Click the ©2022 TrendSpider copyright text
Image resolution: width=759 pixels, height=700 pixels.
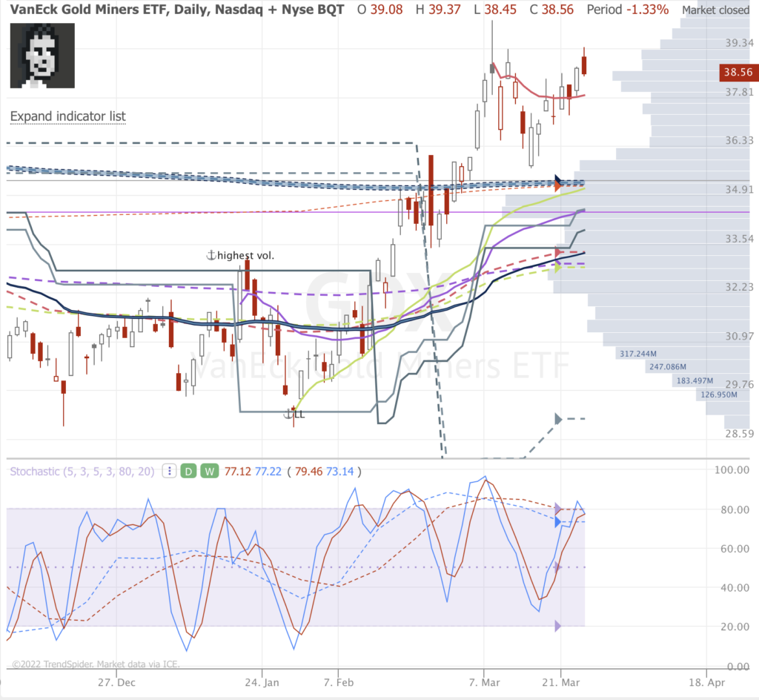[96, 664]
